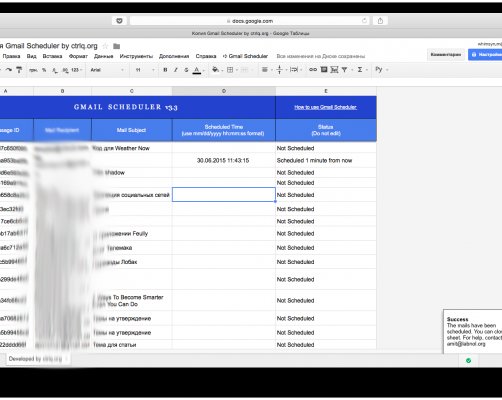
Task: Click the 'Weather Now' subject cell
Action: click(x=132, y=148)
